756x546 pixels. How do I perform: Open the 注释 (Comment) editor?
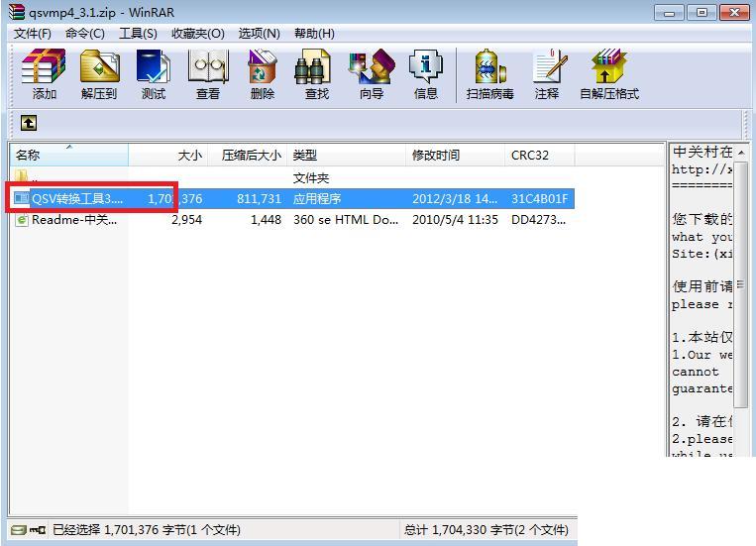(x=547, y=74)
